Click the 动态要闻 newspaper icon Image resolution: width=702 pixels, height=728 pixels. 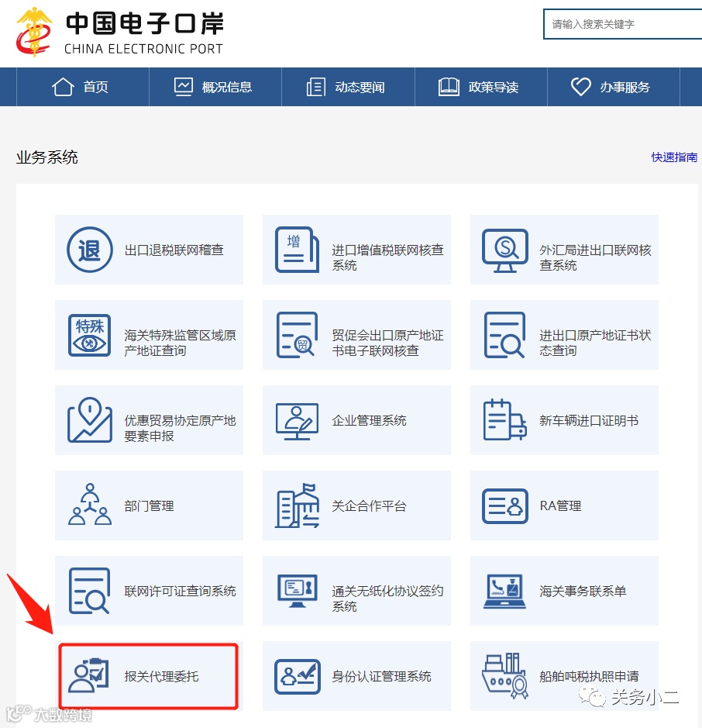pyautogui.click(x=315, y=88)
